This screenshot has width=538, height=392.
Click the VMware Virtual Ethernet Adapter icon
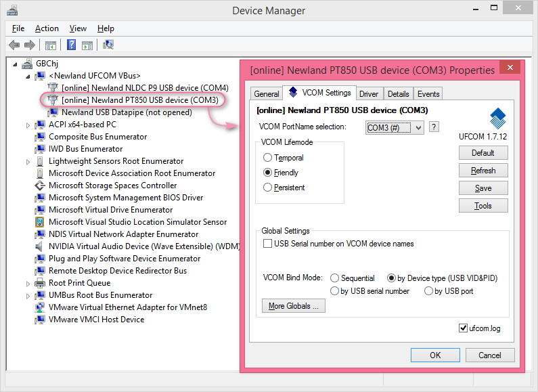click(x=40, y=307)
